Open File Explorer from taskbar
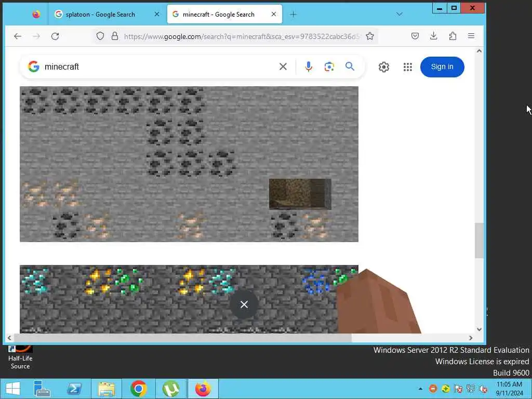The height and width of the screenshot is (399, 532). click(x=106, y=389)
